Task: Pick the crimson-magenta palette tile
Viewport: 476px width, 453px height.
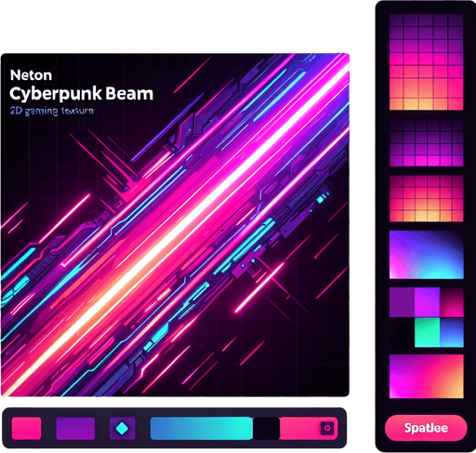Action: tap(452, 302)
